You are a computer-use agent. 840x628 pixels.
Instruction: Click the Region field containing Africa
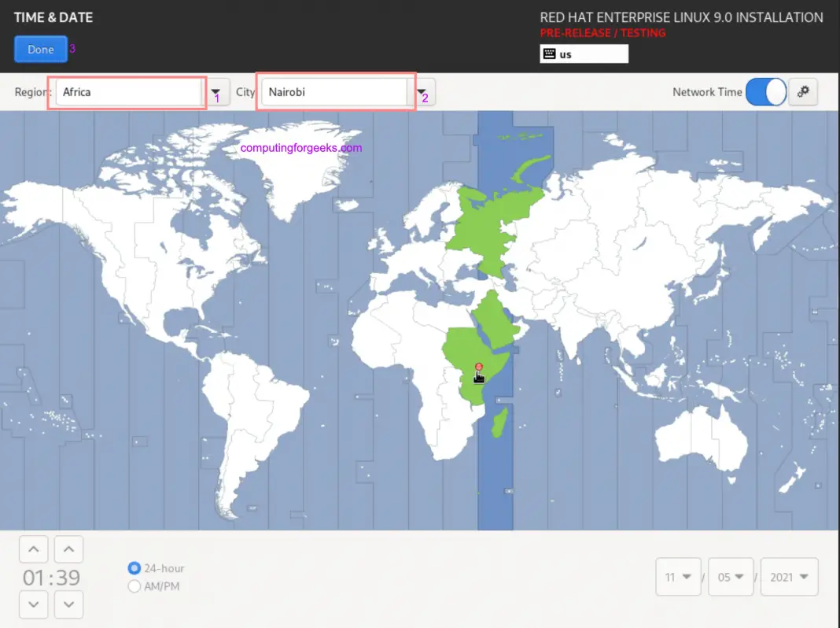pyautogui.click(x=127, y=92)
